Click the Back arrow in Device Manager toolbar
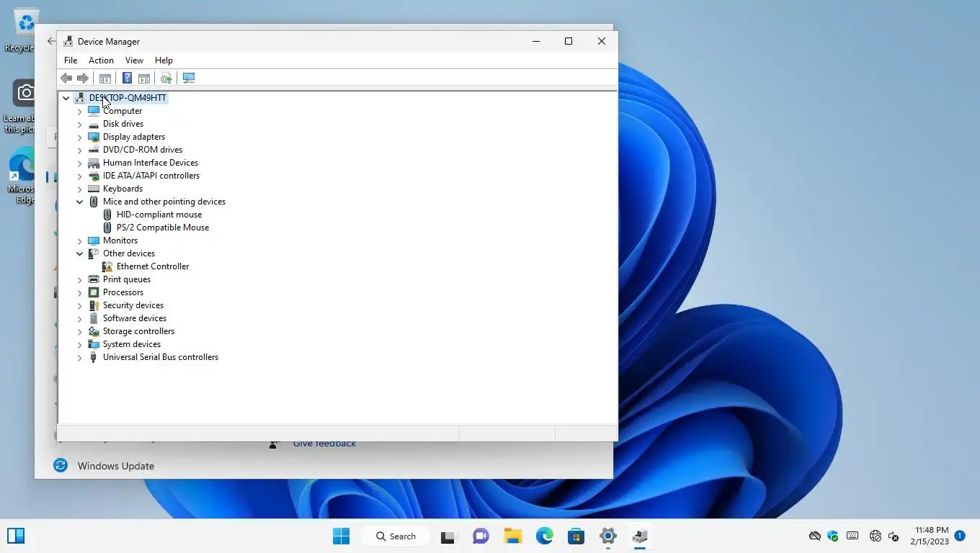 pos(66,78)
